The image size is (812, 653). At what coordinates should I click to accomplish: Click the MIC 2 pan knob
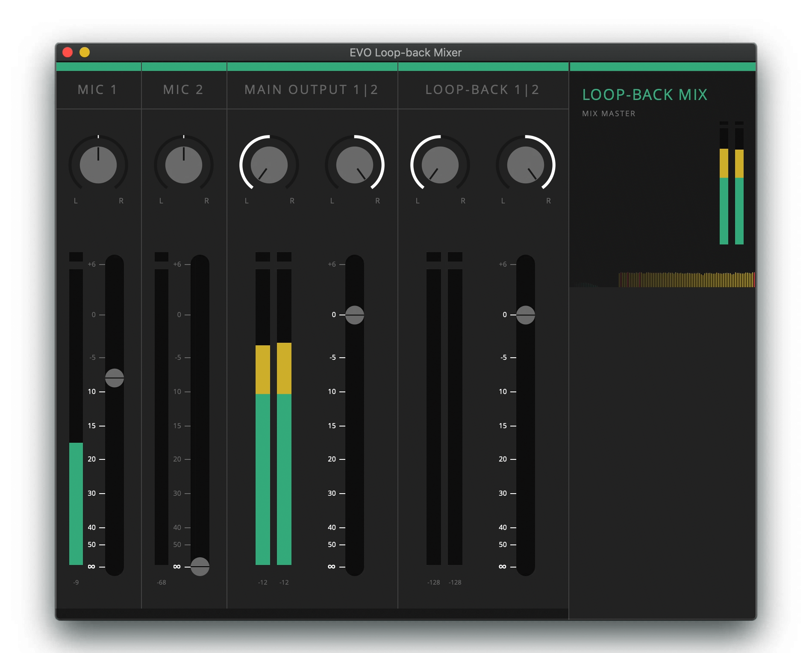click(x=184, y=165)
